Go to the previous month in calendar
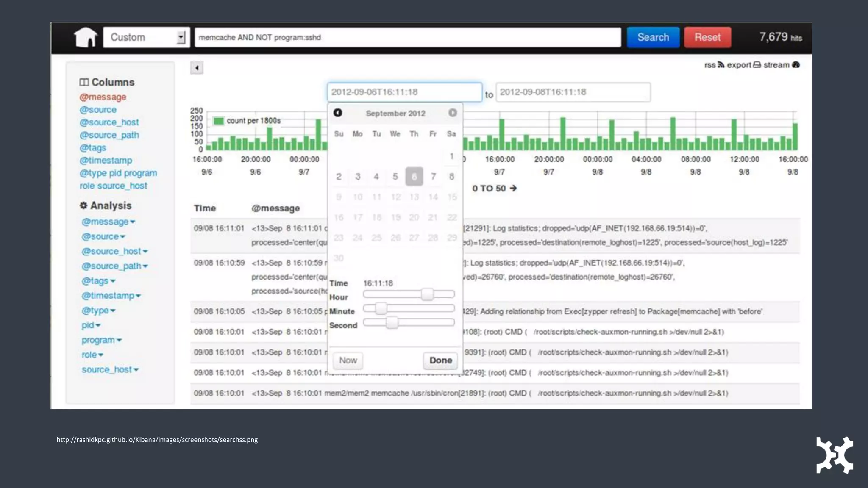Viewport: 868px width, 488px height. click(338, 113)
